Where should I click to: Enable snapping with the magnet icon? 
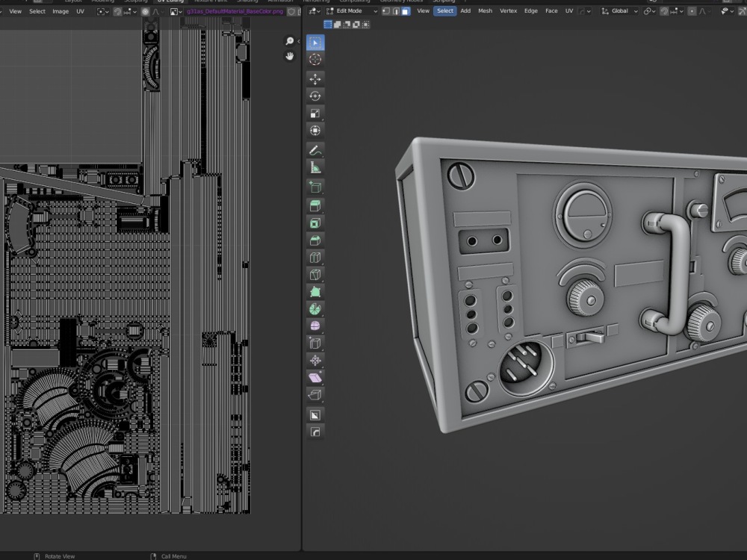click(x=664, y=10)
